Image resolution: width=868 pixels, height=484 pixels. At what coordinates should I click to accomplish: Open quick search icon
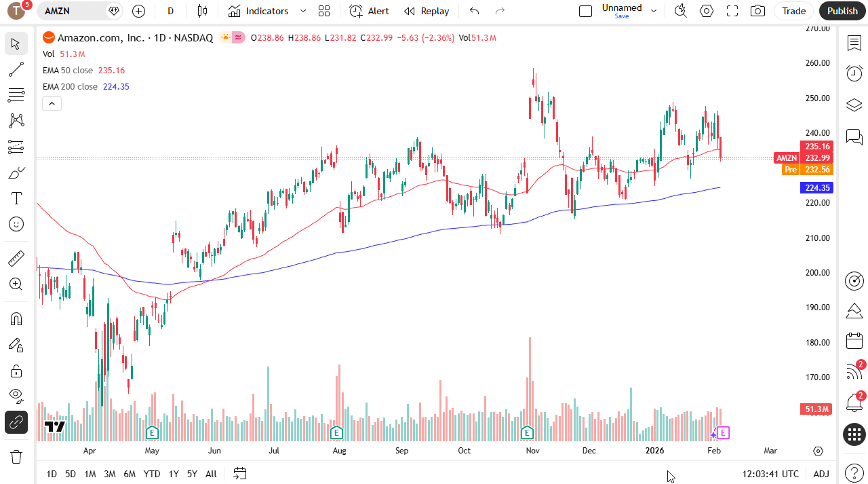681,11
